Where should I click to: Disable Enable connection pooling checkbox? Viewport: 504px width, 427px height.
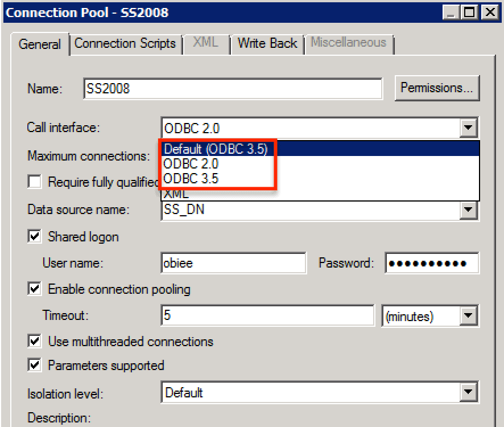[34, 289]
